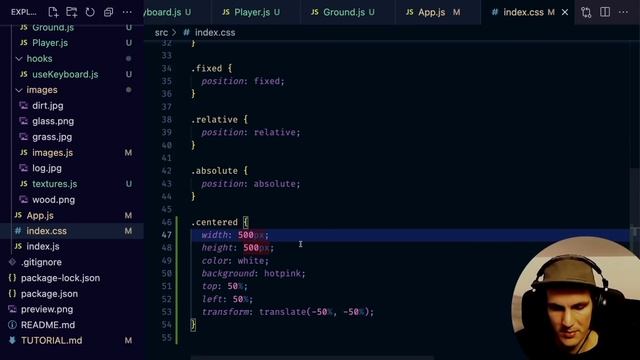The width and height of the screenshot is (640, 360).
Task: Click the hotpink background value
Action: pos(282,273)
